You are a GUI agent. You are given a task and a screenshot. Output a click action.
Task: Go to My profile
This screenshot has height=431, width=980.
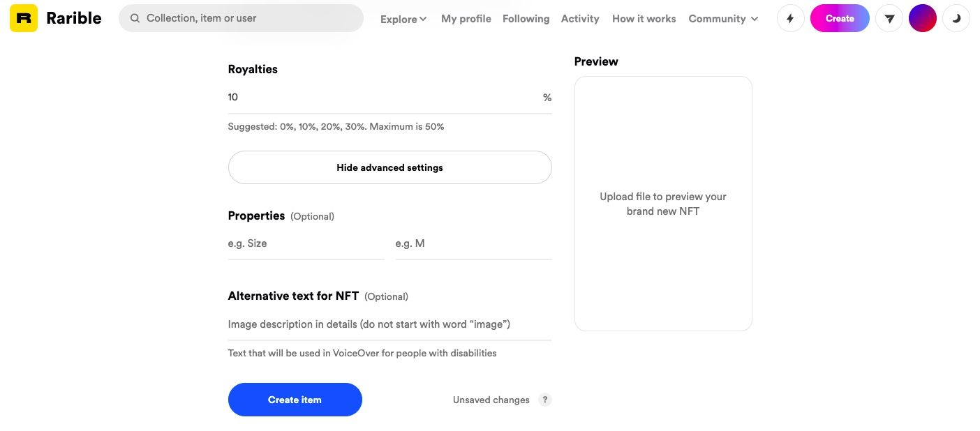[466, 19]
